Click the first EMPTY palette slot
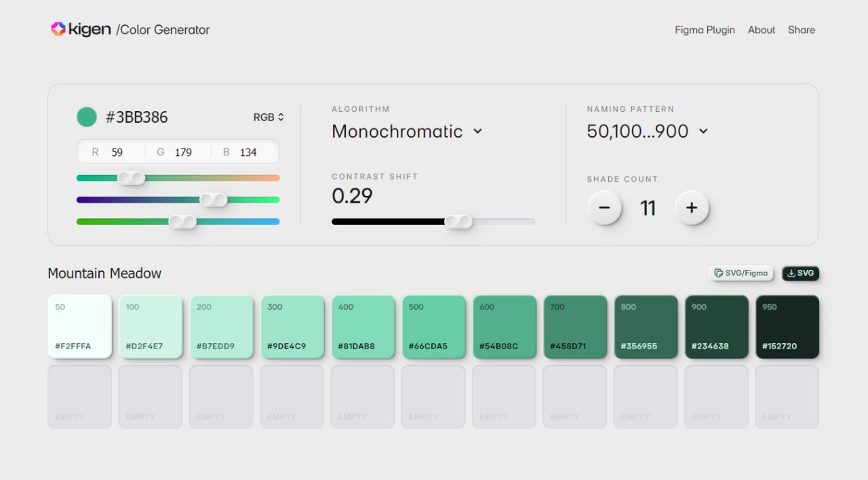This screenshot has width=868, height=480. (x=79, y=396)
